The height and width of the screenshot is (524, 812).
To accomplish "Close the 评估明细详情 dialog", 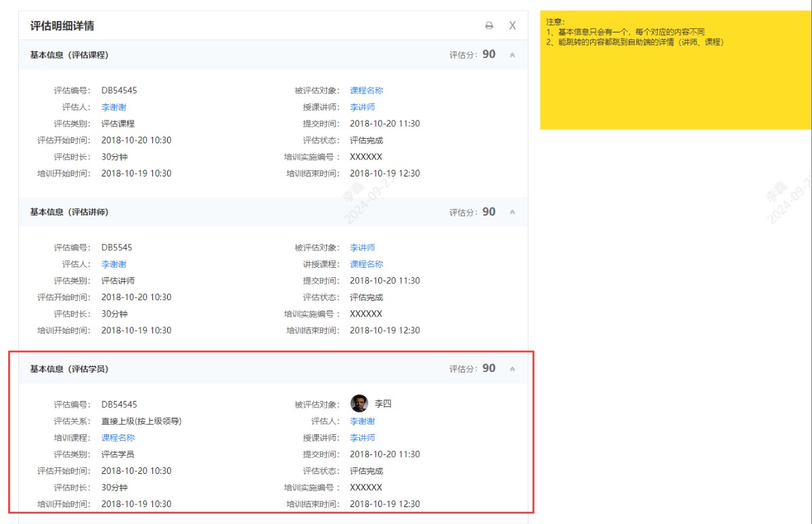I will pyautogui.click(x=512, y=25).
